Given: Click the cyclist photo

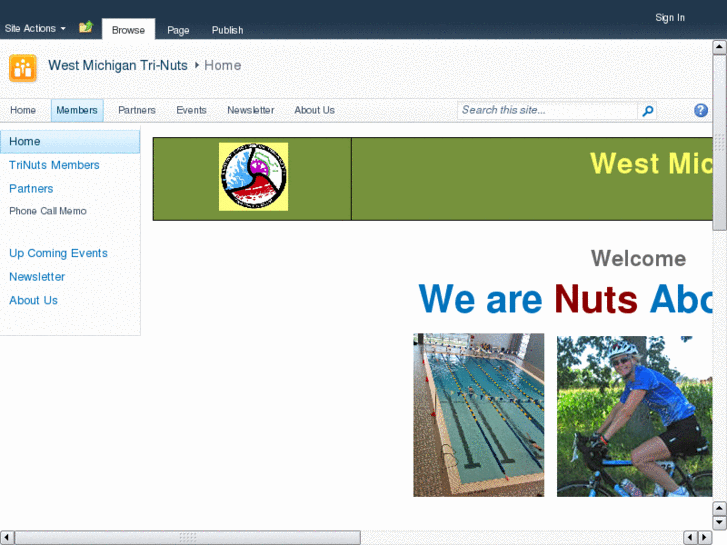Looking at the screenshot, I should pyautogui.click(x=634, y=416).
